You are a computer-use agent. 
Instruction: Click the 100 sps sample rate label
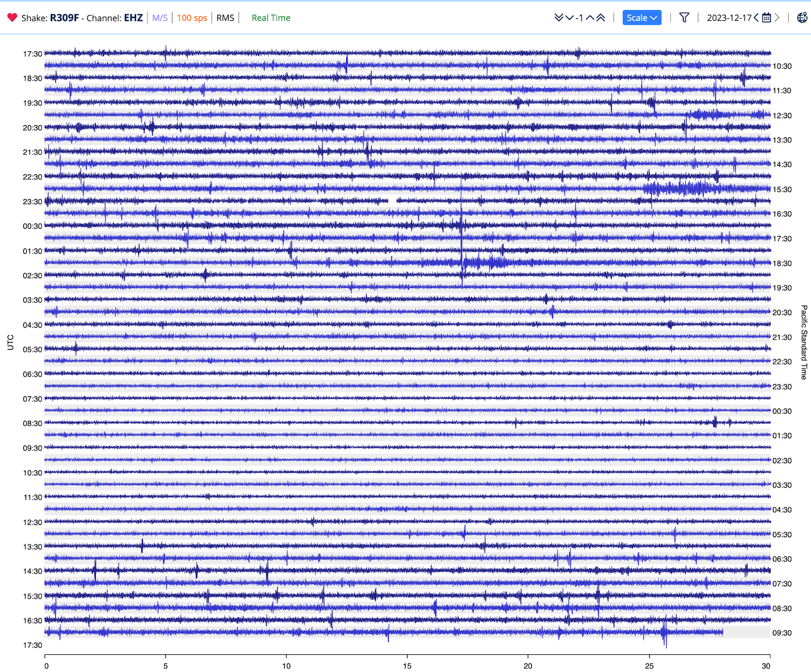coord(192,18)
